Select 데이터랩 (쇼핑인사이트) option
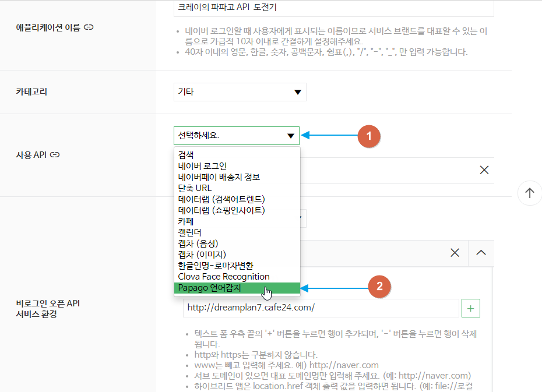This screenshot has width=542, height=392. (237, 210)
